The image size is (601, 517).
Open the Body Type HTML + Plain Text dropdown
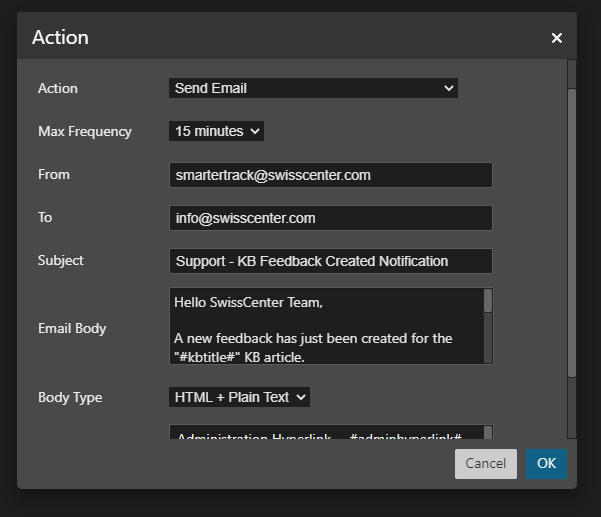[239, 397]
